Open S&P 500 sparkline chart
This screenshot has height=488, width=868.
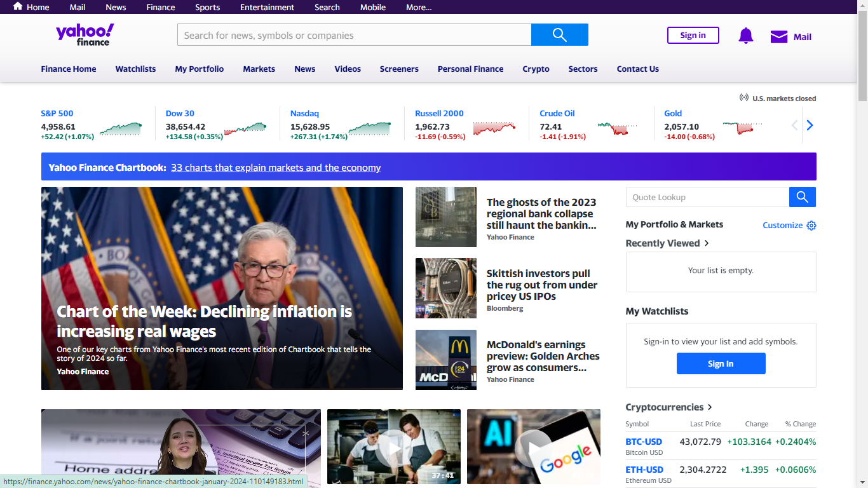coord(121,129)
